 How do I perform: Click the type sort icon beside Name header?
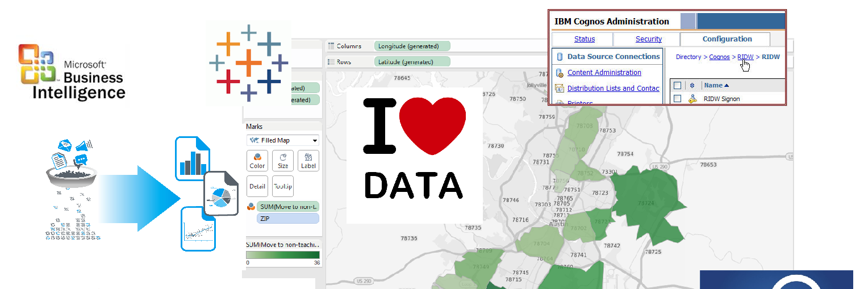[692, 85]
